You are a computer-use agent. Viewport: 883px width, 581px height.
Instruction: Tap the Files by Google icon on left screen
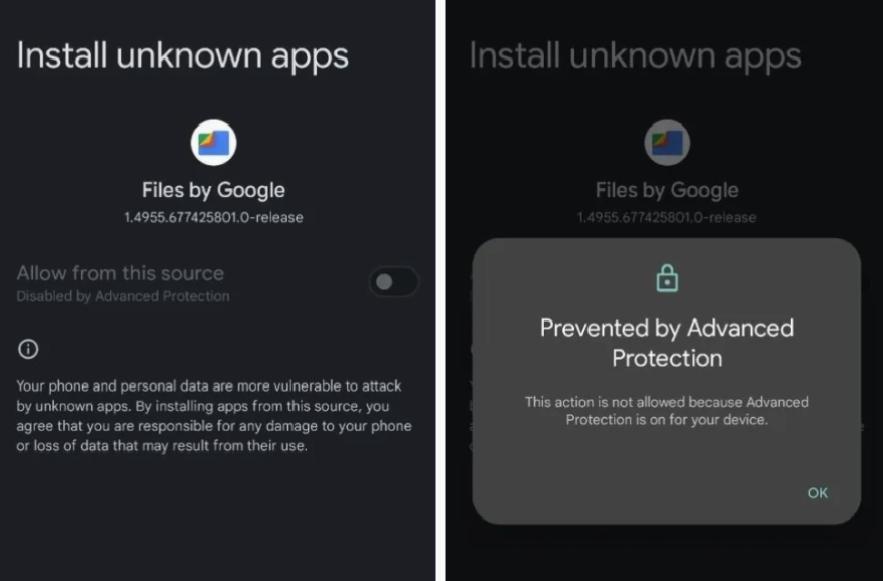[213, 142]
